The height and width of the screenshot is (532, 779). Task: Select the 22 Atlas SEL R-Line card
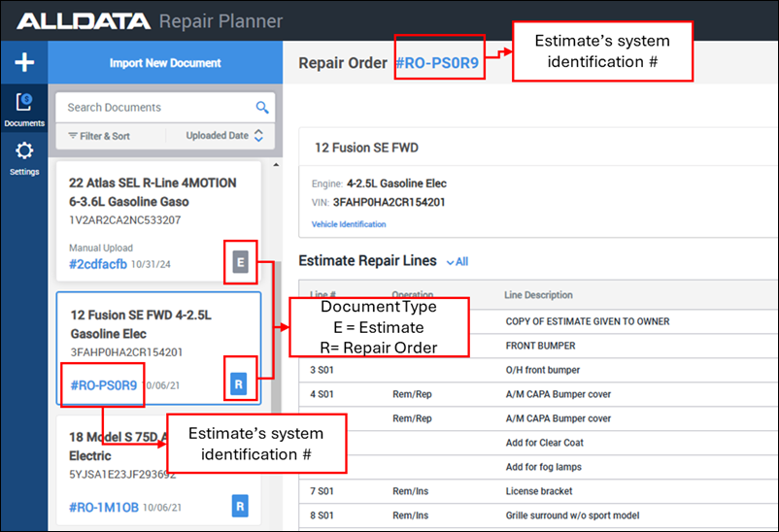coord(158,221)
